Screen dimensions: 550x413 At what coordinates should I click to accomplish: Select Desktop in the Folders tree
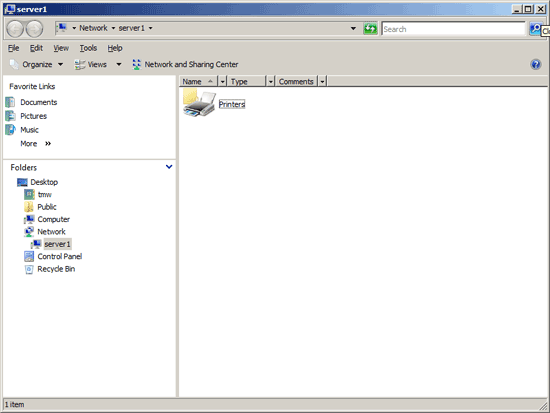[x=44, y=182]
